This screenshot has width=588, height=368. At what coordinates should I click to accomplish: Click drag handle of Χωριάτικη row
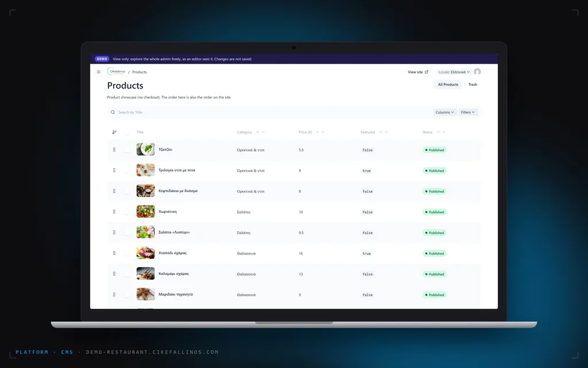[x=114, y=212]
